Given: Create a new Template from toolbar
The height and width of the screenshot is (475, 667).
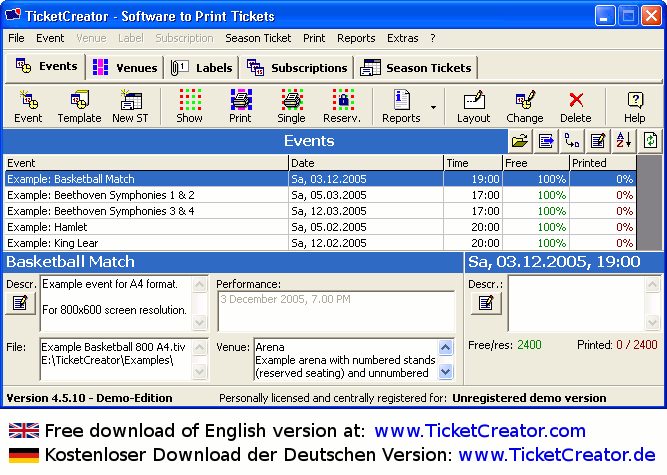Looking at the screenshot, I should click(79, 105).
